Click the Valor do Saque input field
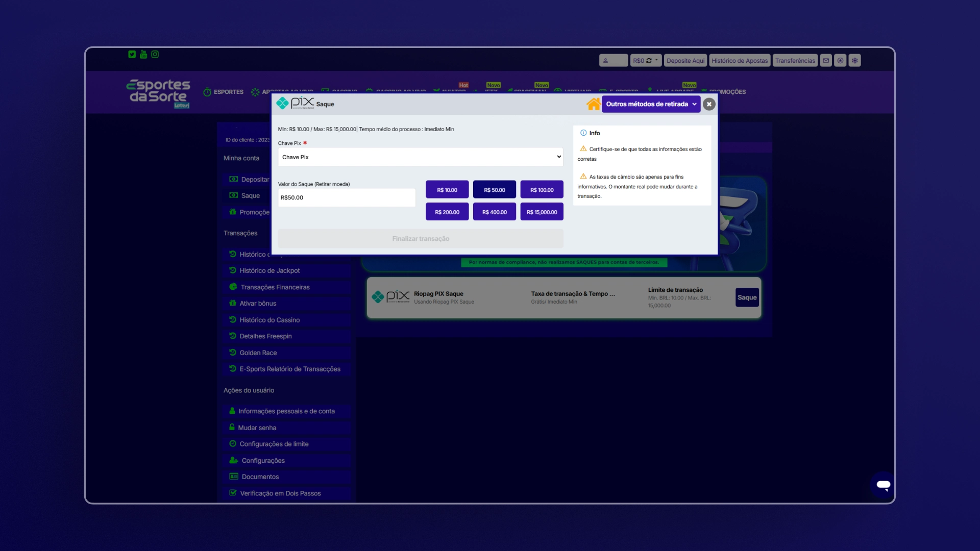The height and width of the screenshot is (551, 980). [x=347, y=197]
